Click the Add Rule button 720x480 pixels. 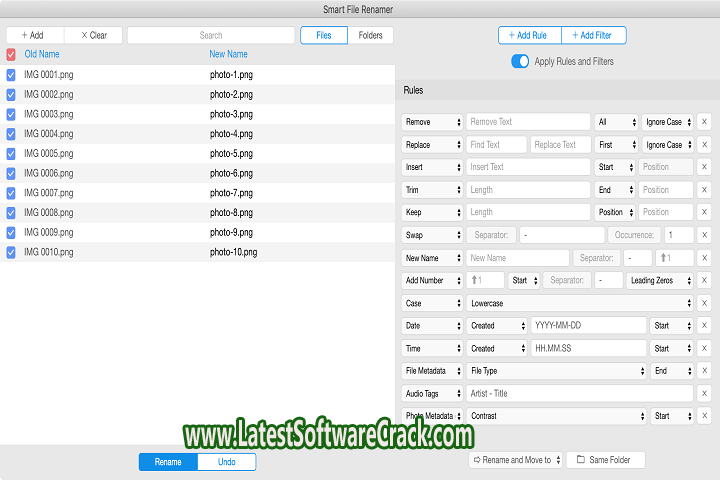(530, 35)
